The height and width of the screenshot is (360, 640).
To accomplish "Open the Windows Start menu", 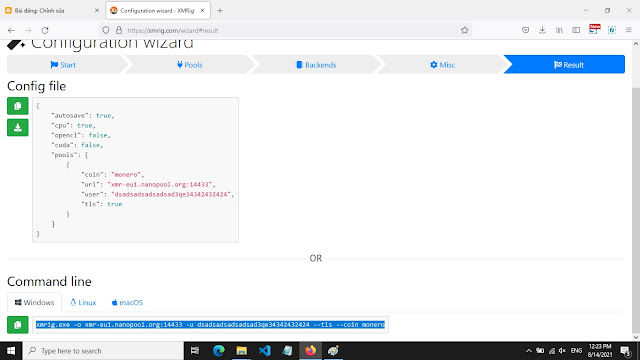I will click(x=11, y=351).
